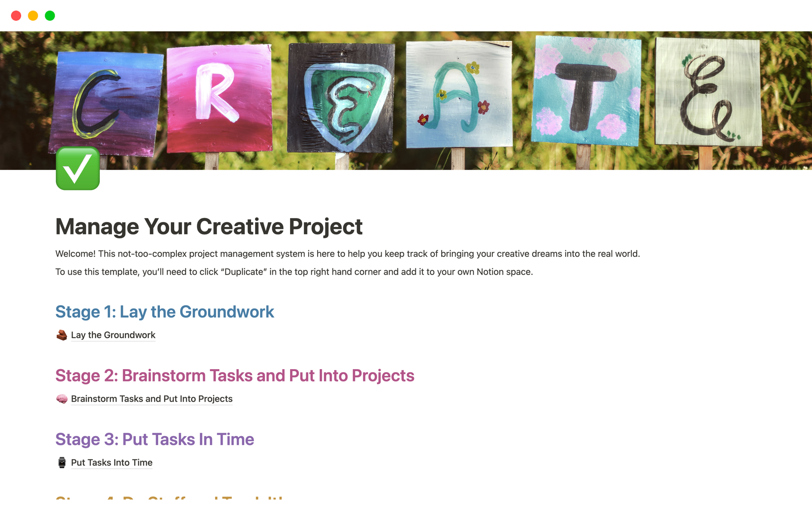Click the duplicate instructions paragraph

[x=294, y=272]
